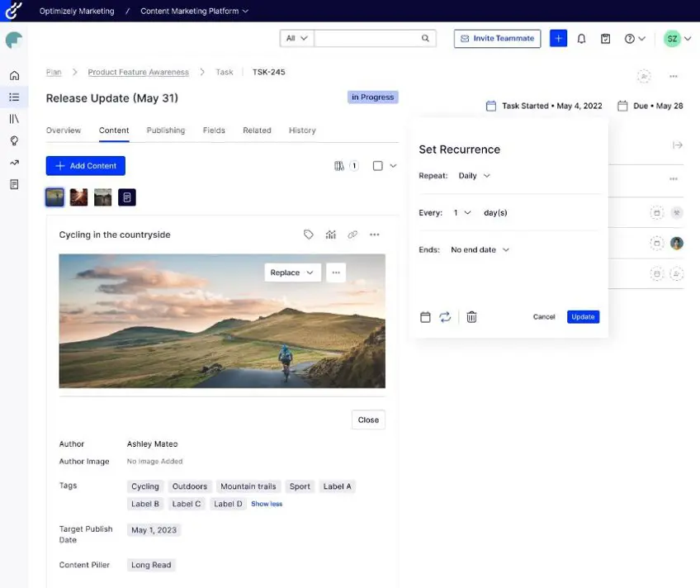Open the Plan breadcrumb link

pos(54,72)
